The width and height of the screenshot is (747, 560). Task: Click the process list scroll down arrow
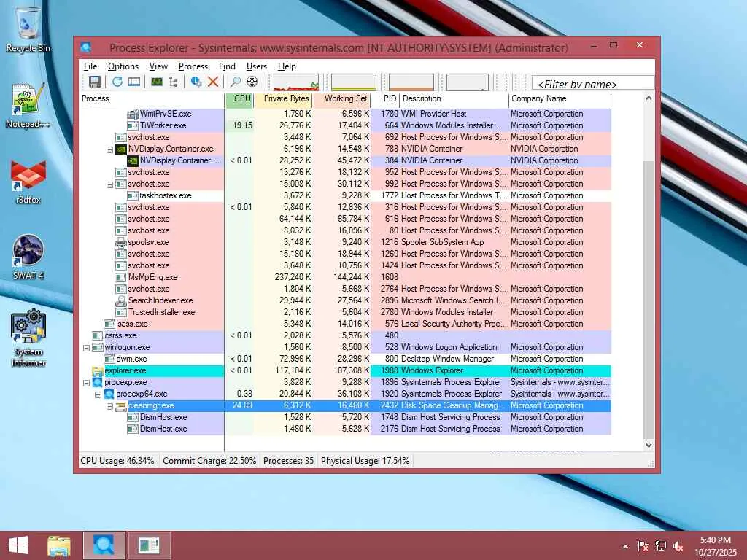[x=649, y=446]
